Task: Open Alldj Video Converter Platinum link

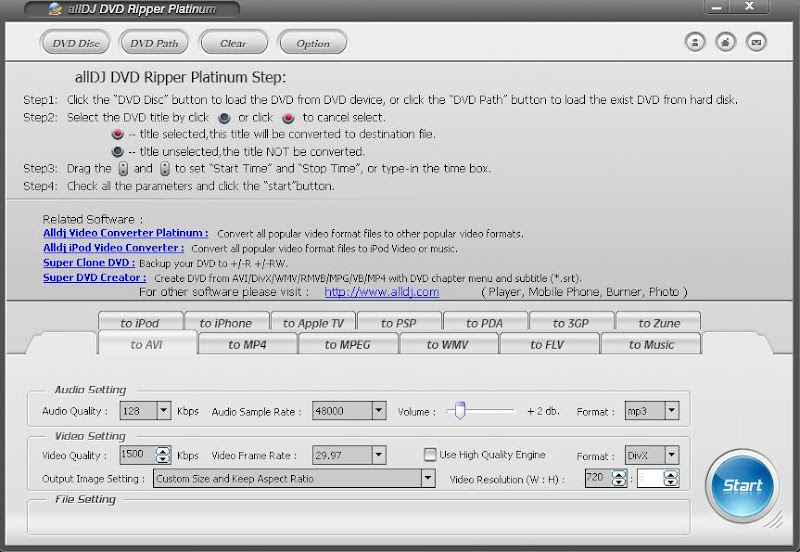Action: pyautogui.click(x=126, y=233)
